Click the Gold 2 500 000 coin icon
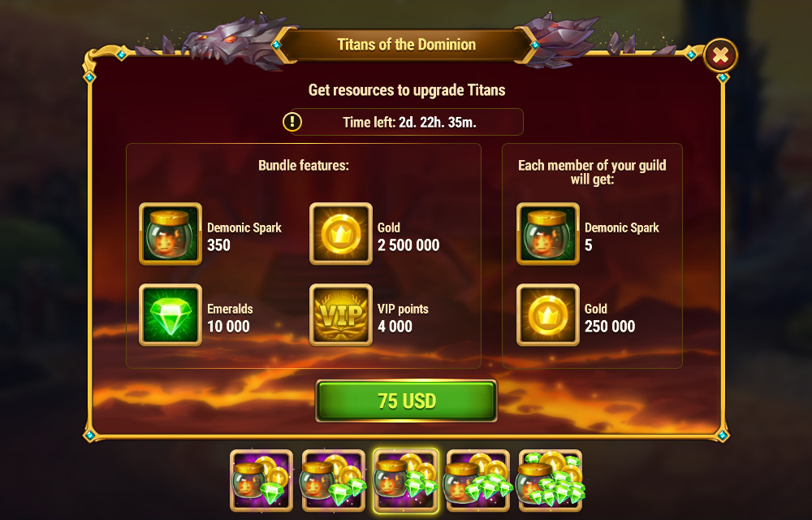 point(341,233)
